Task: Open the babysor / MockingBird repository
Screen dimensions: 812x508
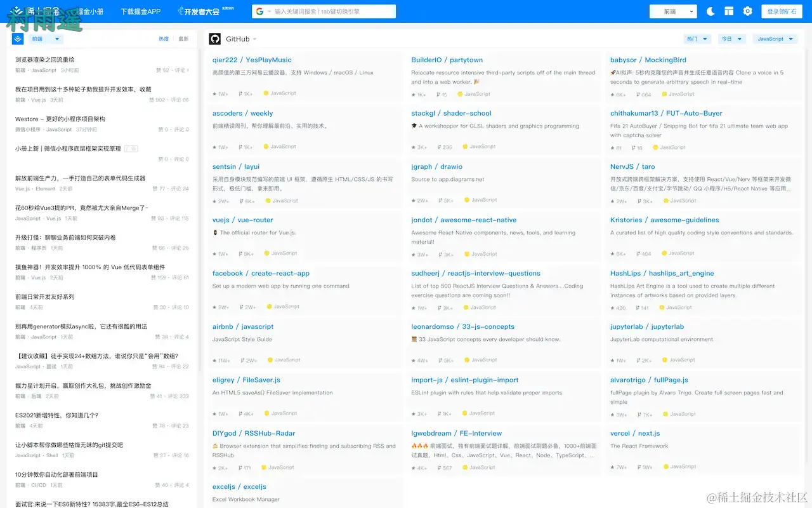Action: click(648, 60)
